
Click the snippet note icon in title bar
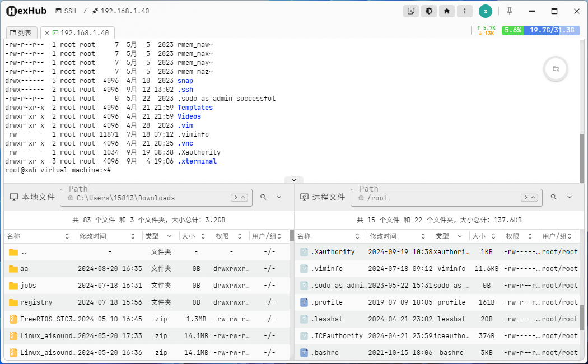410,11
